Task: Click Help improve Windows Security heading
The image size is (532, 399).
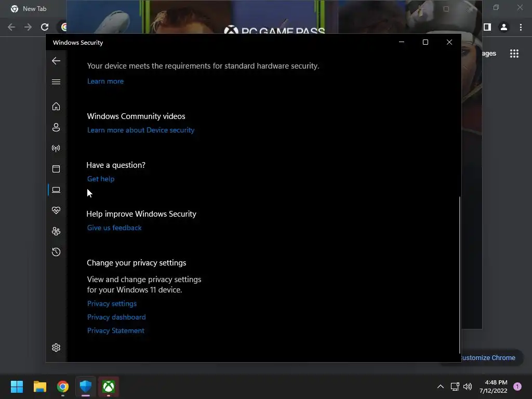Action: pyautogui.click(x=141, y=214)
